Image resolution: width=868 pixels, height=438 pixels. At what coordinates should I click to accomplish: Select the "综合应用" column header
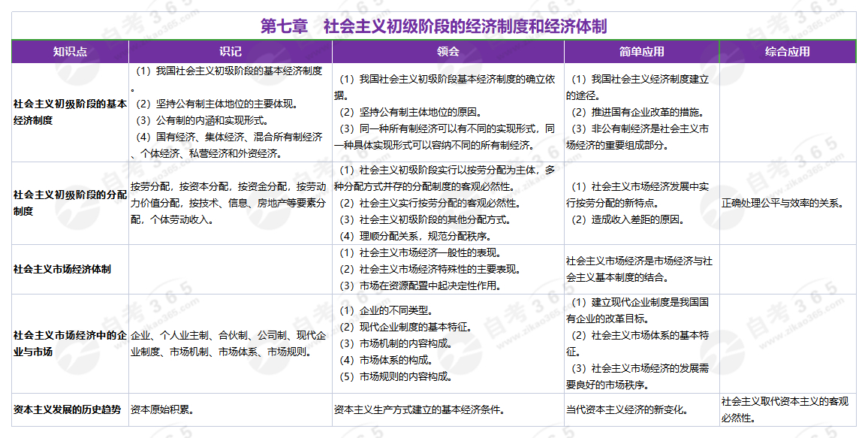tap(788, 52)
